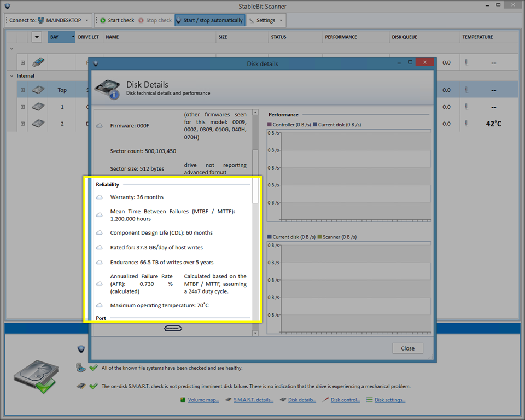Open the Disk details link

point(302,400)
